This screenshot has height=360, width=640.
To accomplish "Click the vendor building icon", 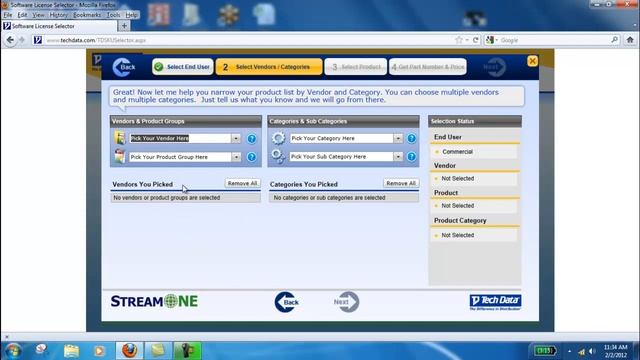I will (x=120, y=138).
